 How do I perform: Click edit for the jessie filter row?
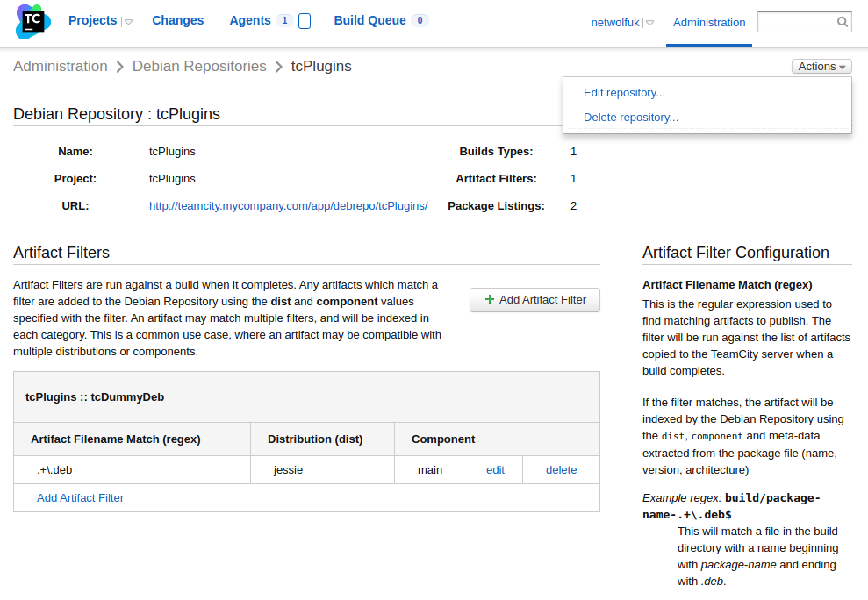(496, 470)
